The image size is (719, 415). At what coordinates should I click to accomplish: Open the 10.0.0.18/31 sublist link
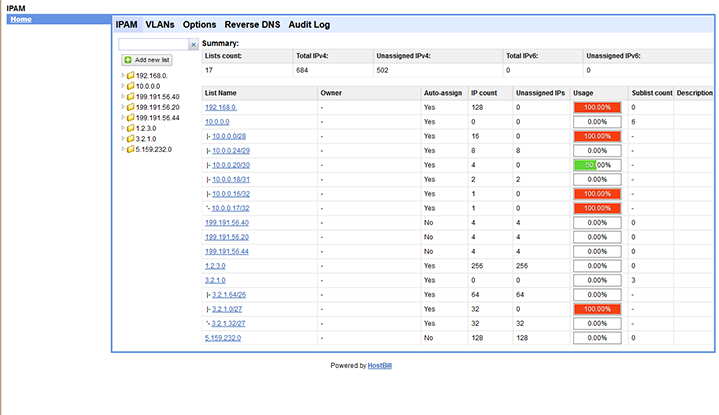pyautogui.click(x=231, y=179)
